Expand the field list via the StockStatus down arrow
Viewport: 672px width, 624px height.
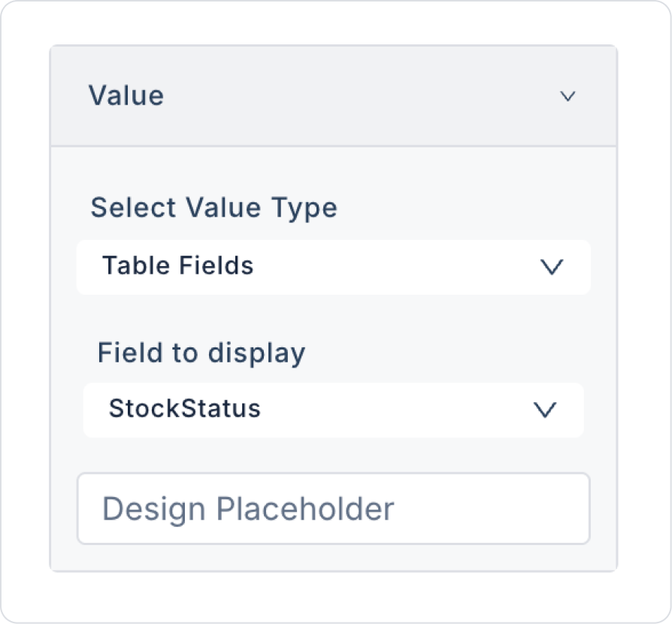tap(544, 410)
